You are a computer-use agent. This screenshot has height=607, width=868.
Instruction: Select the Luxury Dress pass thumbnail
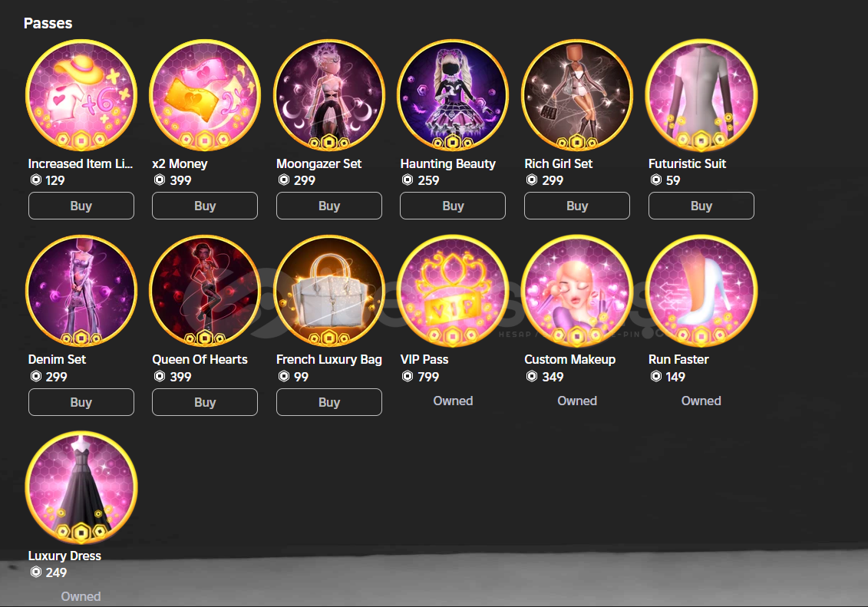coord(81,487)
